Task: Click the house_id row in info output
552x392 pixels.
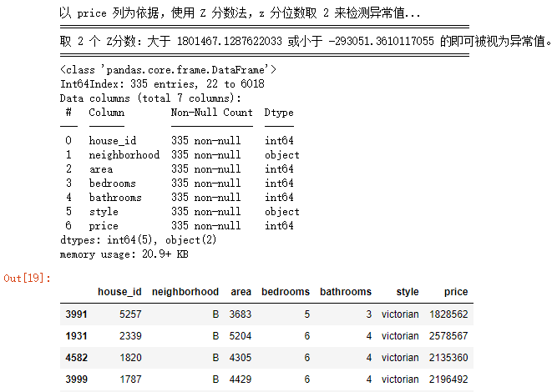Action: tap(180, 141)
